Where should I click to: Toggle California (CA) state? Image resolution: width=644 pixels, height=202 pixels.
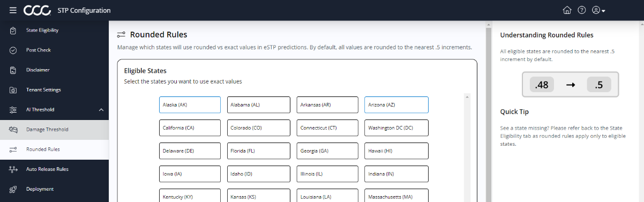pos(190,128)
